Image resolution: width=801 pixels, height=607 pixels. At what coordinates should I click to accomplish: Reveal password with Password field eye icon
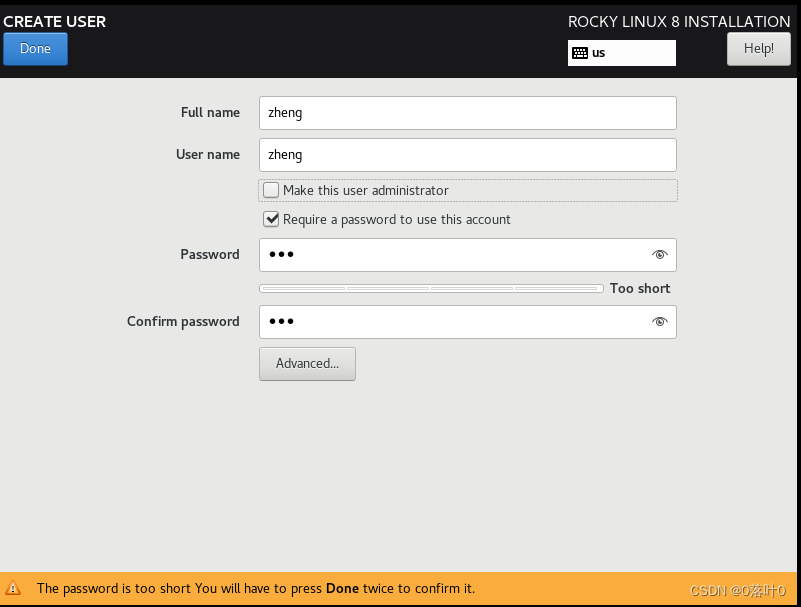tap(659, 254)
